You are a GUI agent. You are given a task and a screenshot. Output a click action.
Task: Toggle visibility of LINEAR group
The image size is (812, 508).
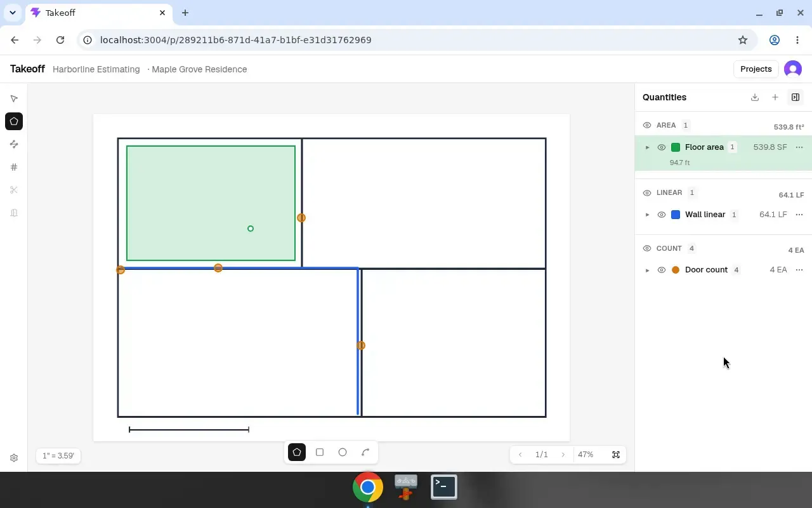coord(647,192)
